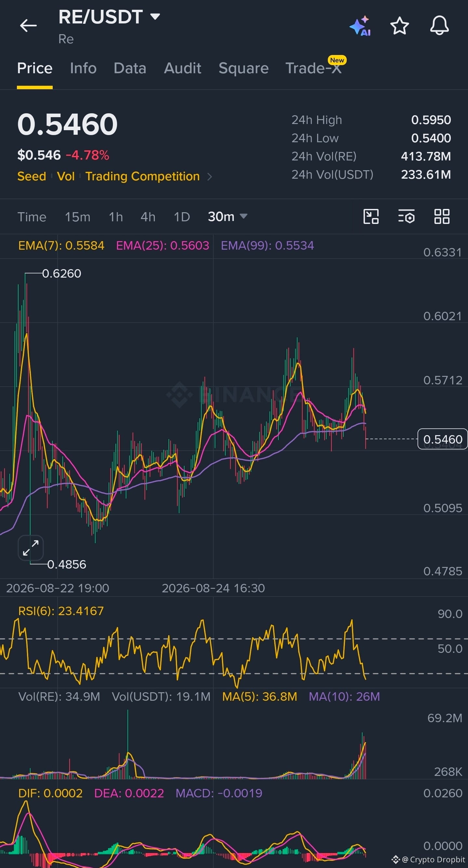Tap the MACD: -0.0019 label
This screenshot has height=868, width=468.
click(x=219, y=793)
